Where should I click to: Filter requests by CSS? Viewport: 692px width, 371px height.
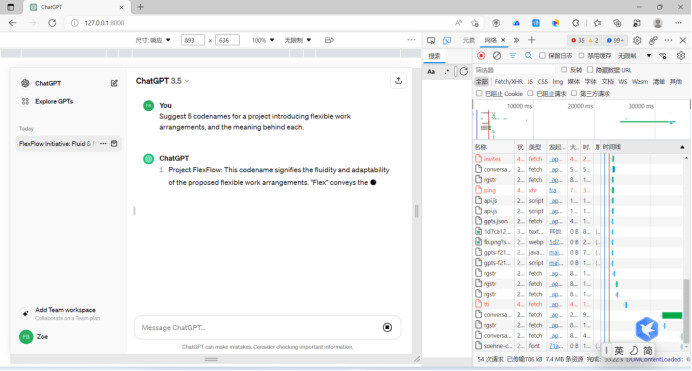[x=542, y=82]
